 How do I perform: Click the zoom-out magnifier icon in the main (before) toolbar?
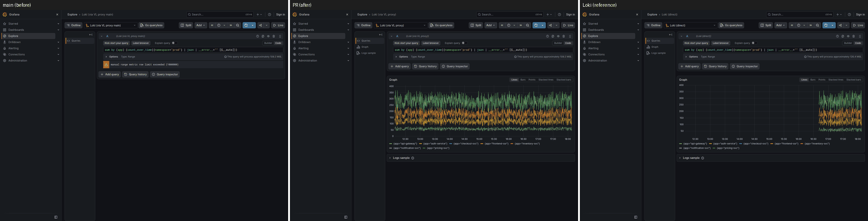238,25
